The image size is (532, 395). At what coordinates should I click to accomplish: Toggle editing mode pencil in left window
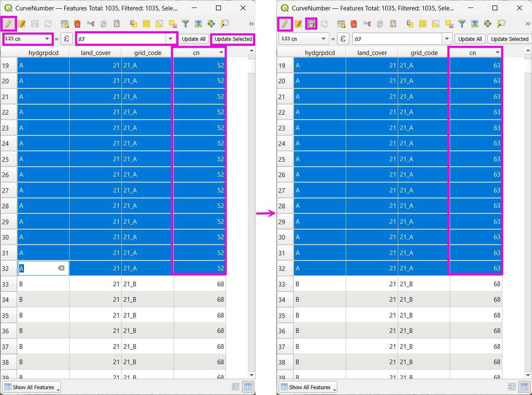(x=8, y=24)
